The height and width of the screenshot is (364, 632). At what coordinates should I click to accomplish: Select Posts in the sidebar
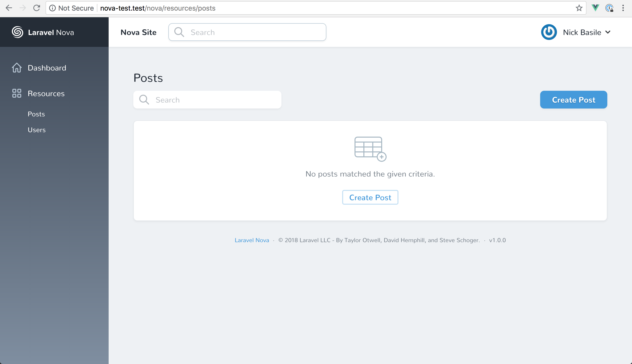(36, 114)
